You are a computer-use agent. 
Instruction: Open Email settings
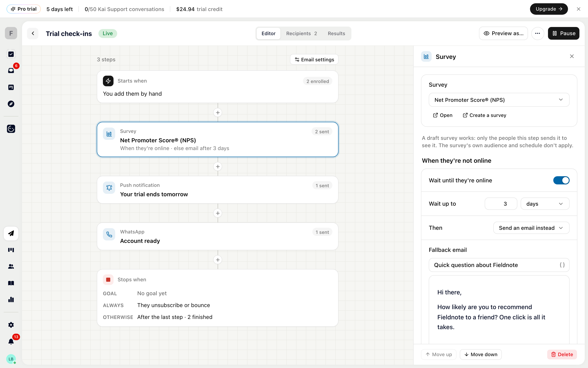(314, 59)
